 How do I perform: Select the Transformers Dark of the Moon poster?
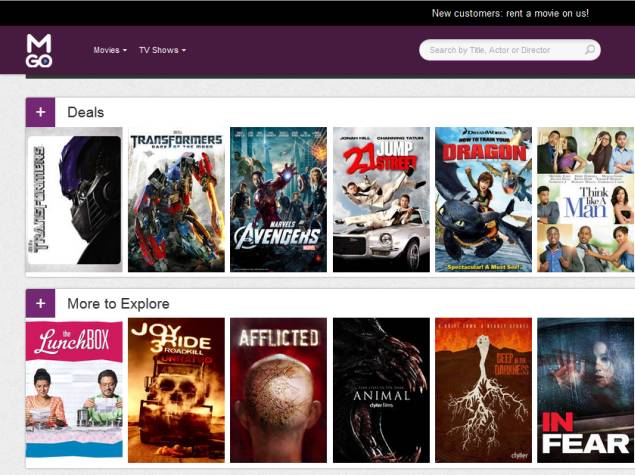pos(176,200)
